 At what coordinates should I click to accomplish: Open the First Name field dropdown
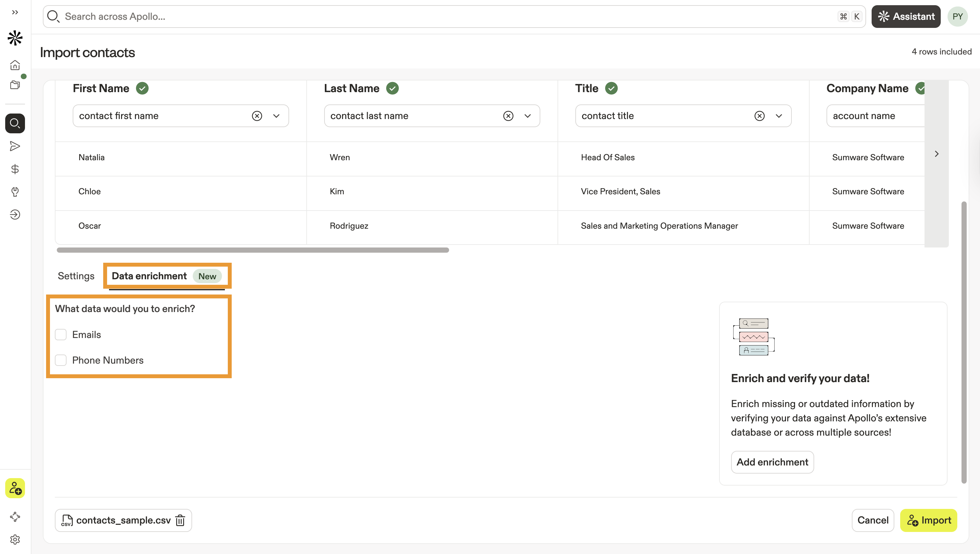coord(276,116)
